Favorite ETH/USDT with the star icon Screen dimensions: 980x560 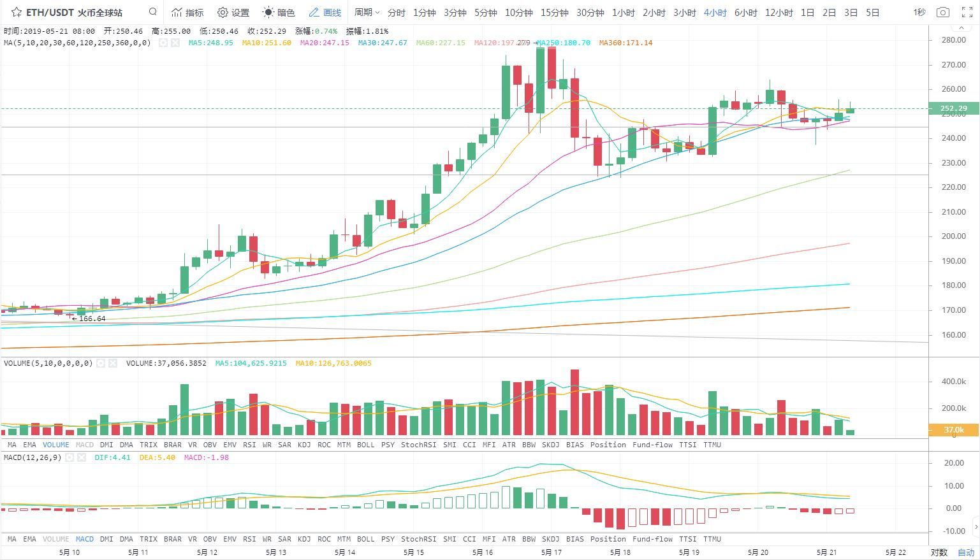pos(17,12)
